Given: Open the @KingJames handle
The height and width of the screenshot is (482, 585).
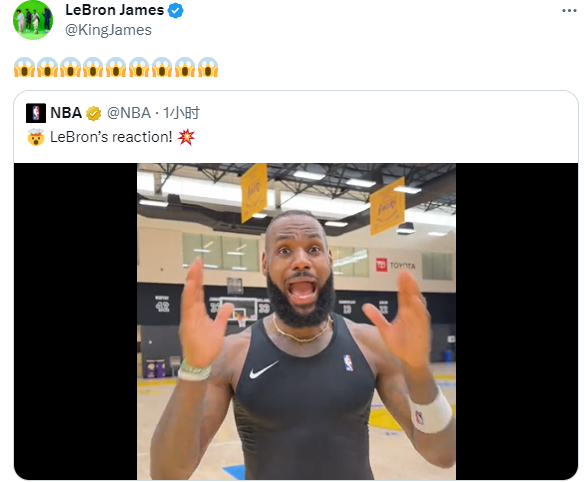Looking at the screenshot, I should [x=108, y=30].
